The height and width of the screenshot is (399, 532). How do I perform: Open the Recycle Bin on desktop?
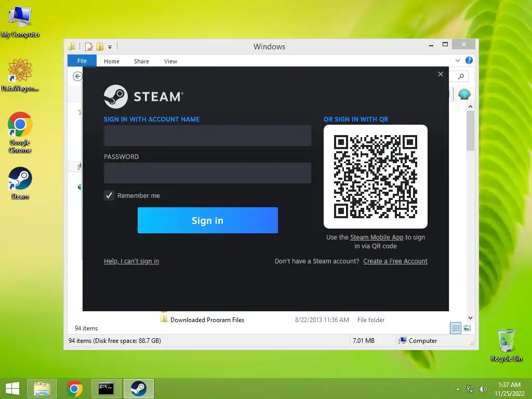pos(506,345)
